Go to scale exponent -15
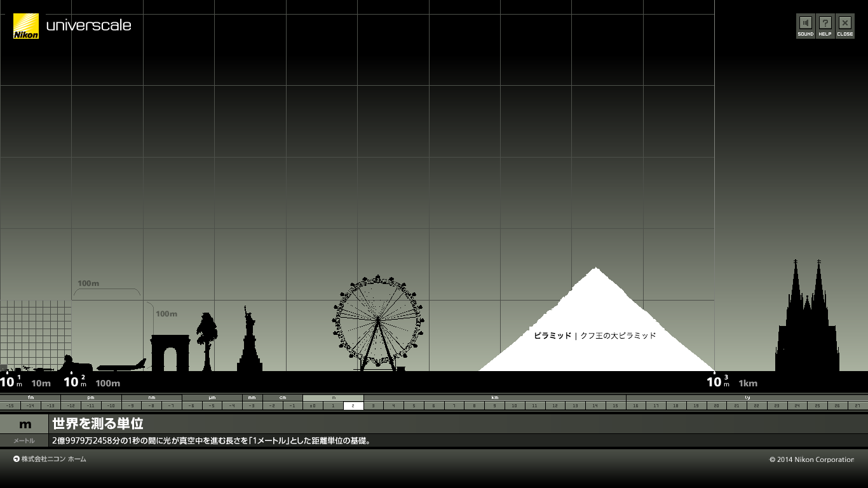This screenshot has width=868, height=488. pyautogui.click(x=10, y=405)
